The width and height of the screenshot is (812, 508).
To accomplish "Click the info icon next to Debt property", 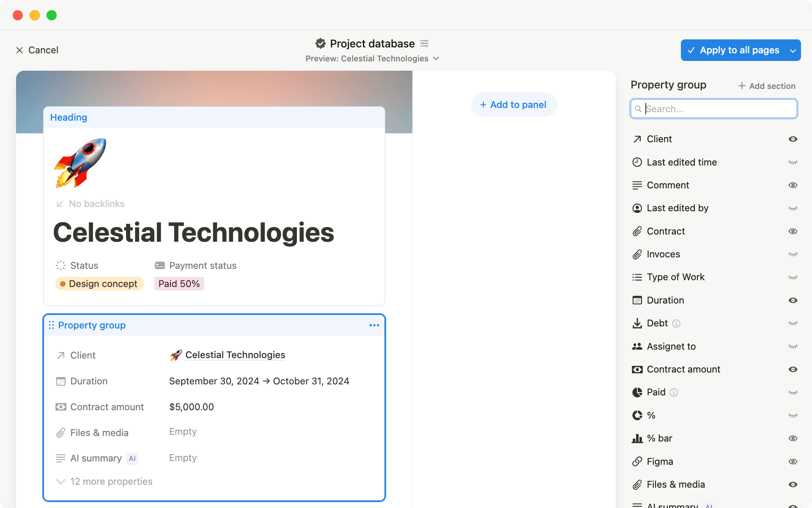I will [677, 323].
